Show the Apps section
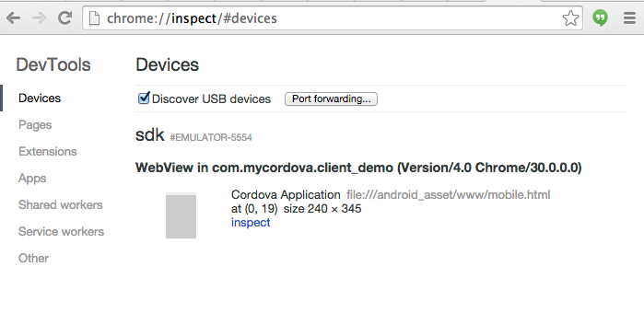This screenshot has width=644, height=336. coord(32,179)
